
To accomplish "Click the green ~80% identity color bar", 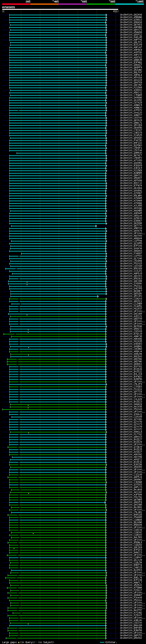I will point(101,4).
